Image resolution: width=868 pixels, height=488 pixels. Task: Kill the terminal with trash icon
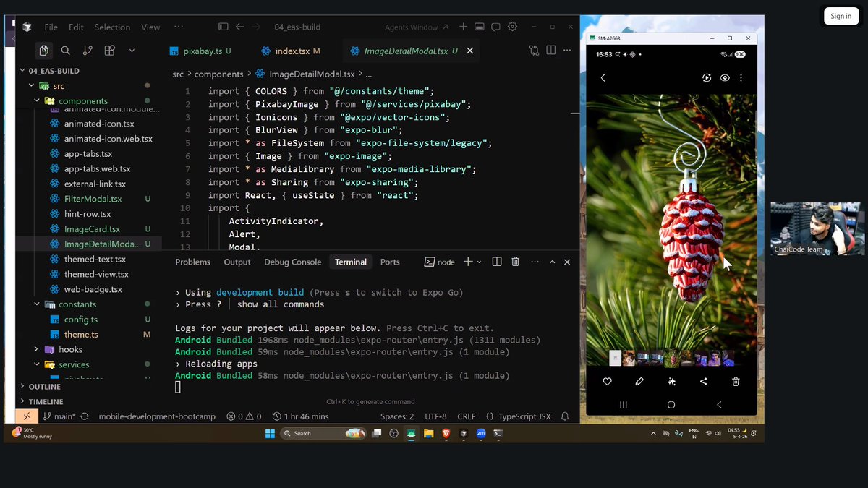coord(515,262)
